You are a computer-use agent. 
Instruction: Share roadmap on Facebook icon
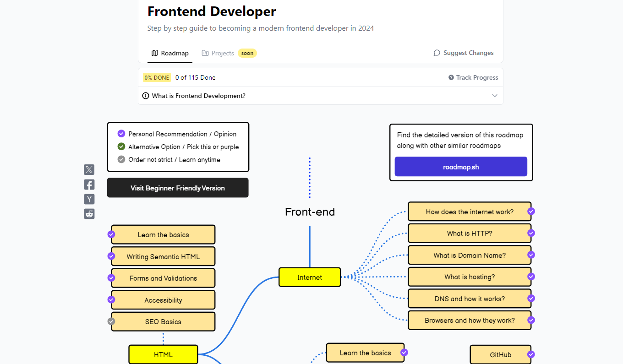click(89, 185)
